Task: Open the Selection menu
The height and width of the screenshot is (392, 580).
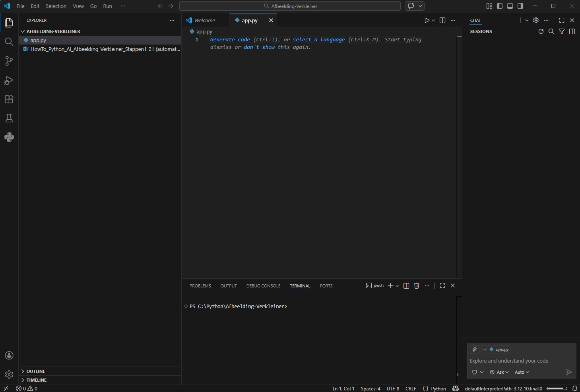Action: pyautogui.click(x=56, y=6)
